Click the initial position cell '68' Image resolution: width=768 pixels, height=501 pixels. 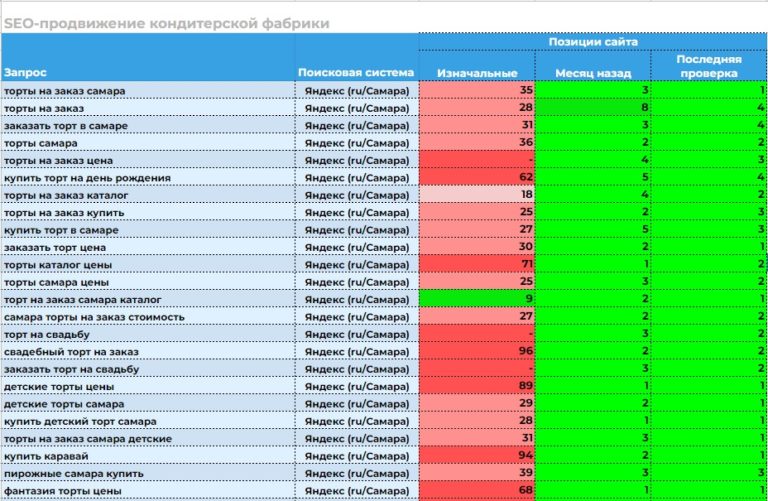click(x=477, y=490)
